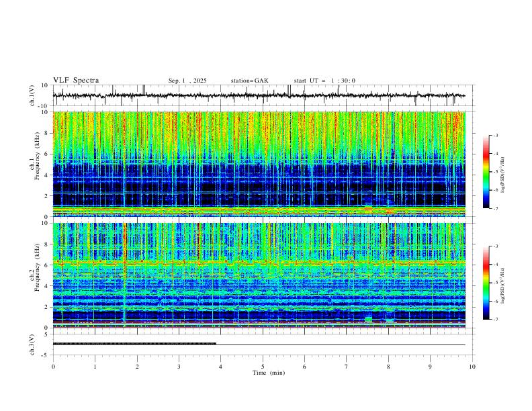Click time axis tick label "5"
532x411 pixels.
click(263, 367)
